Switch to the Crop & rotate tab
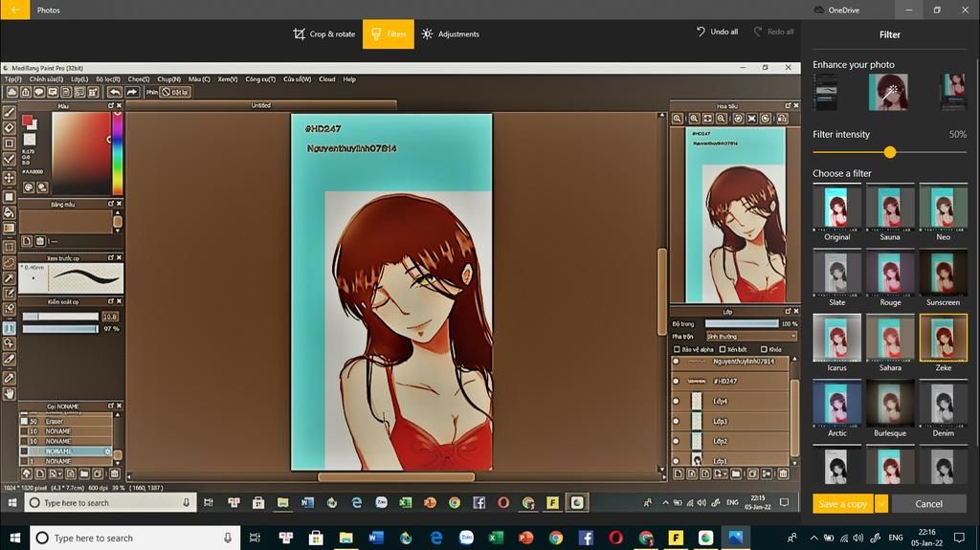The image size is (980, 550). [324, 33]
